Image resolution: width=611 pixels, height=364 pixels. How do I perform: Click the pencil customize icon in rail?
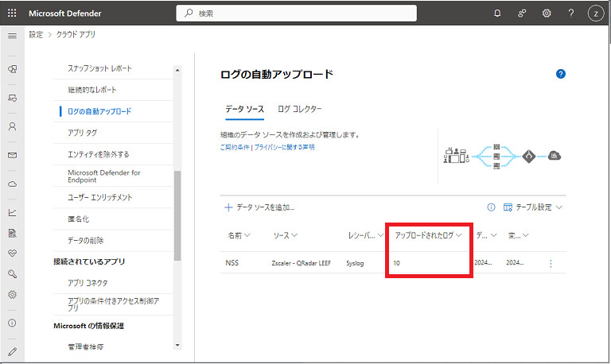[x=13, y=351]
